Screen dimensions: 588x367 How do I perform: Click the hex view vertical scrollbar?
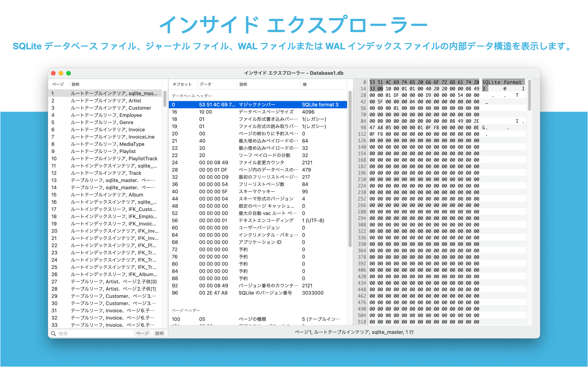[x=529, y=95]
